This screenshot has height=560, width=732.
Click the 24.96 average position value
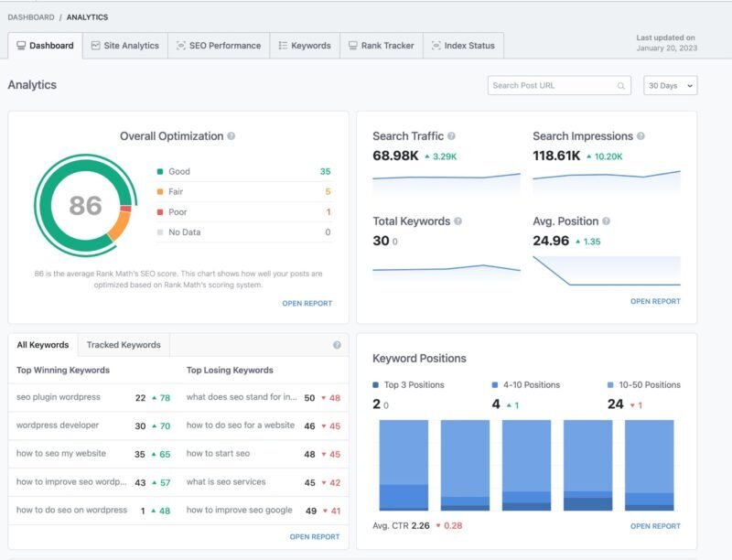click(x=551, y=241)
